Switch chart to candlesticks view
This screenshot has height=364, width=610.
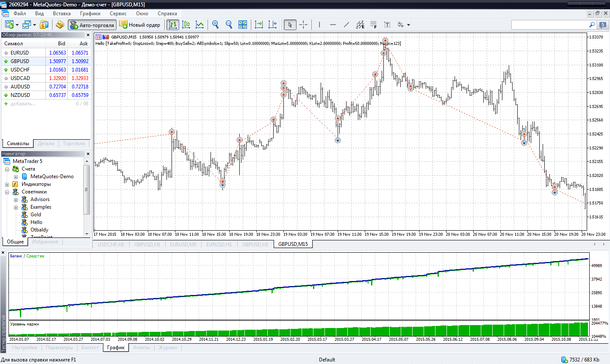[x=186, y=25]
